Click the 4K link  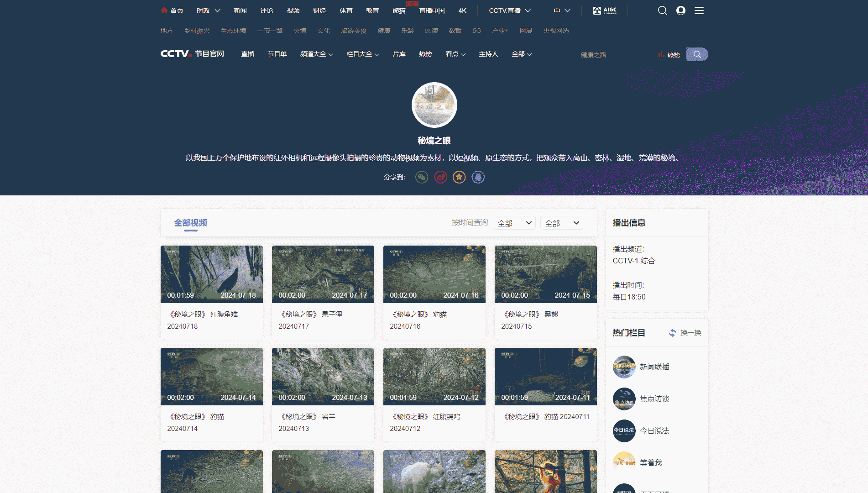click(x=462, y=10)
